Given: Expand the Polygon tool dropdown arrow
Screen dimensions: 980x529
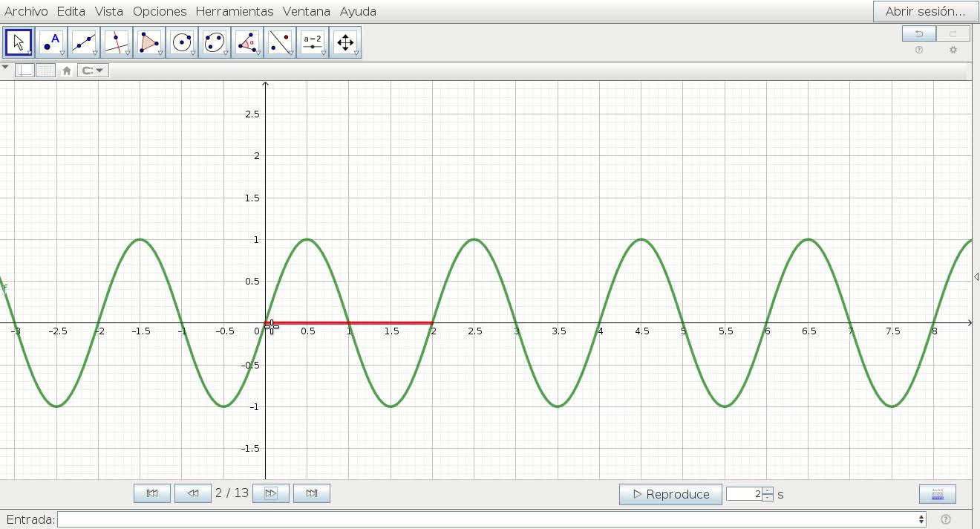Looking at the screenshot, I should [160, 53].
